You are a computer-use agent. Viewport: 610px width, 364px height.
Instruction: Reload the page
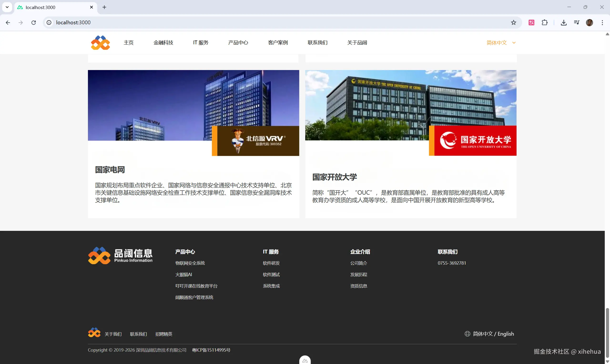[34, 23]
